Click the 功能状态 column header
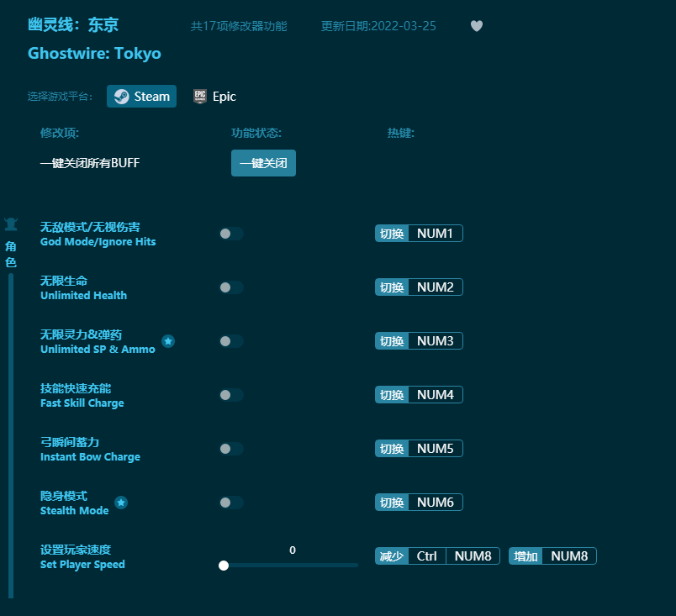Viewport: 676px width, 616px height. [256, 133]
